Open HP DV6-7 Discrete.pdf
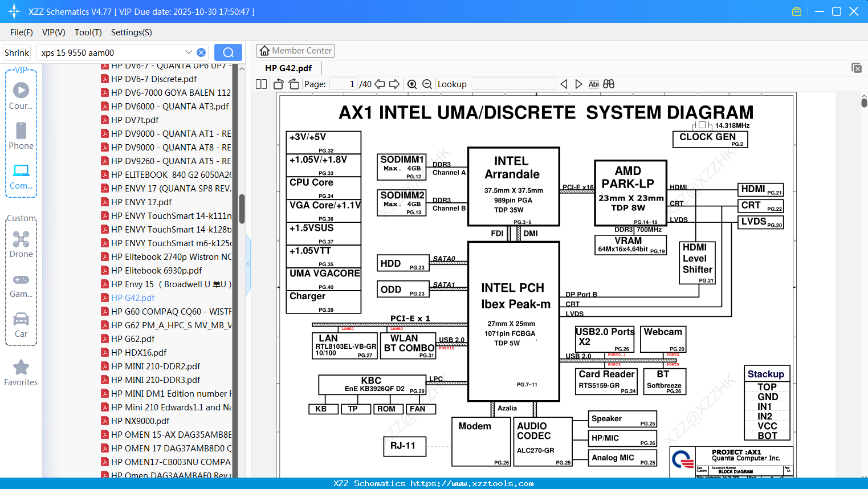This screenshot has width=868, height=489. coord(149,79)
